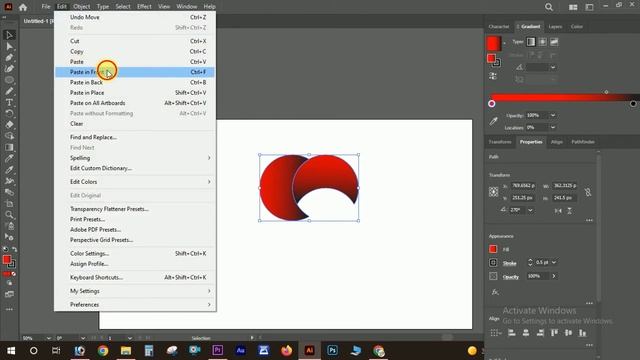Image resolution: width=640 pixels, height=360 pixels.
Task: Choose Freeform Gradient type
Action: [x=554, y=42]
